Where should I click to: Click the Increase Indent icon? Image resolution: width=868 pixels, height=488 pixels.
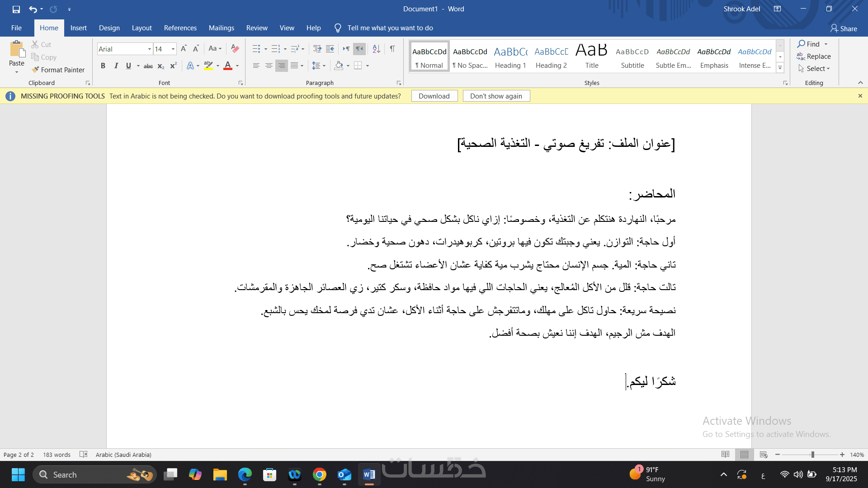click(x=330, y=49)
